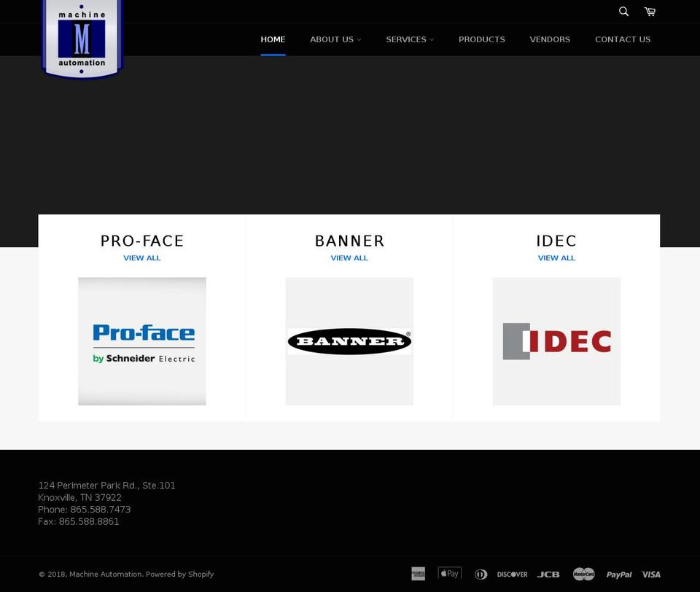Image resolution: width=700 pixels, height=592 pixels.
Task: Click the American Express payment icon
Action: [x=419, y=575]
